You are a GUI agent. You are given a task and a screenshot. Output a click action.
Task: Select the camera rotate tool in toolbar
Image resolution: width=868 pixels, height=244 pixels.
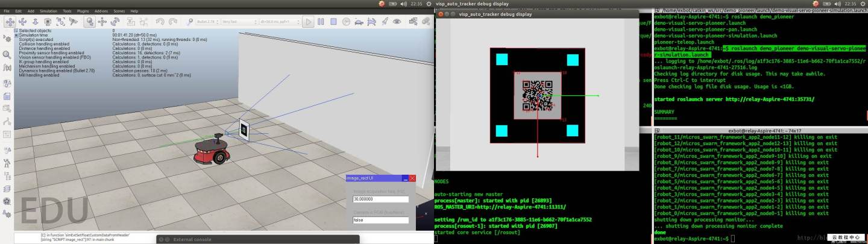point(22,22)
